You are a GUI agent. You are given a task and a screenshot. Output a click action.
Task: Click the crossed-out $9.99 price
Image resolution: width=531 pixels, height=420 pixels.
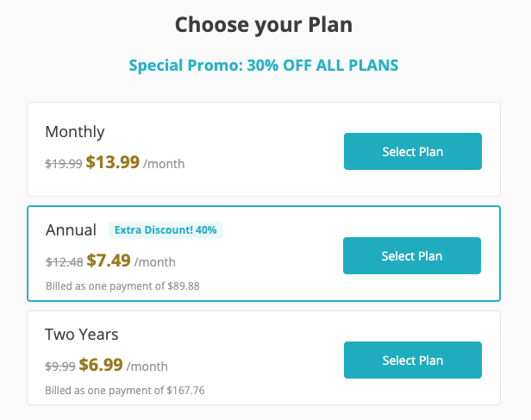pos(60,366)
